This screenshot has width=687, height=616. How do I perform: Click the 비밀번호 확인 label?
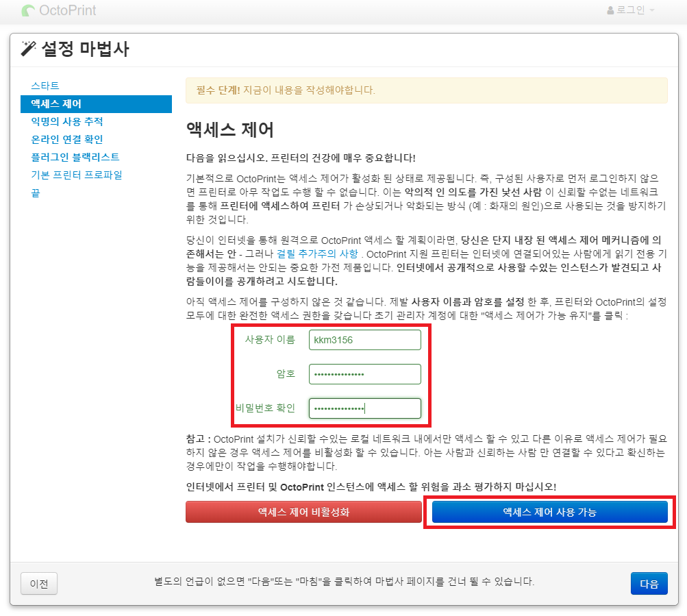click(x=266, y=408)
